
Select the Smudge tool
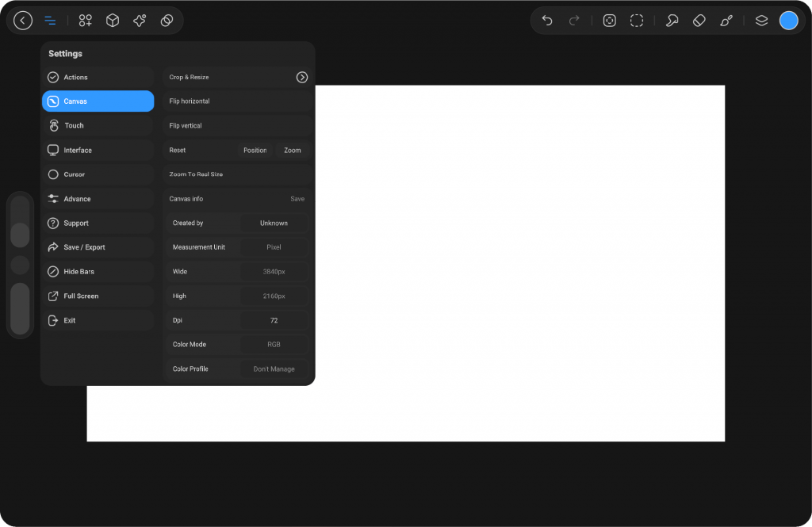pyautogui.click(x=672, y=21)
